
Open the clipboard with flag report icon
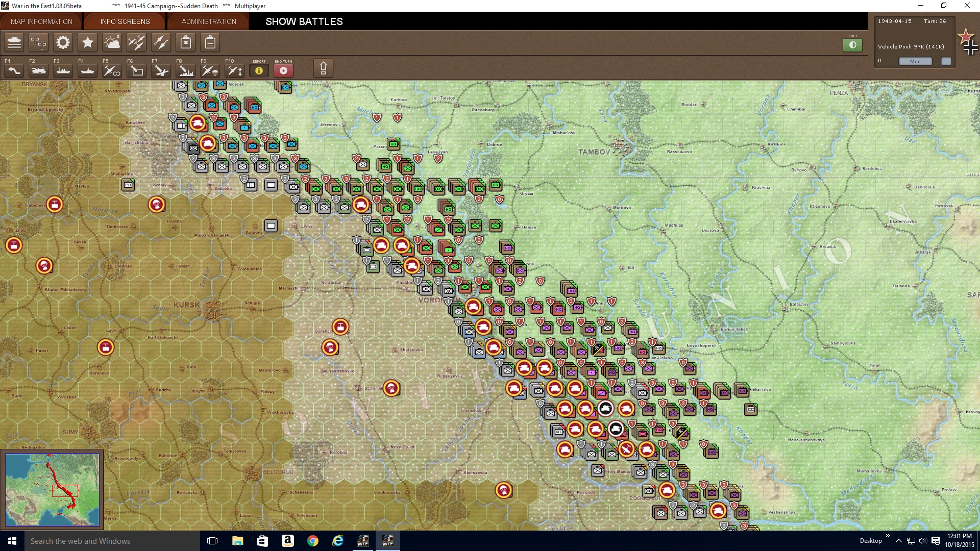pyautogui.click(x=186, y=42)
